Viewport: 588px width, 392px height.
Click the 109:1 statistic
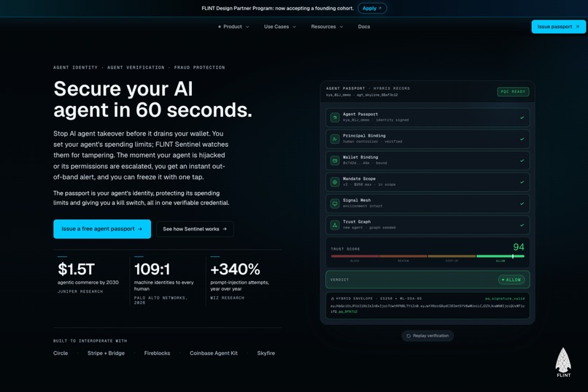point(152,269)
